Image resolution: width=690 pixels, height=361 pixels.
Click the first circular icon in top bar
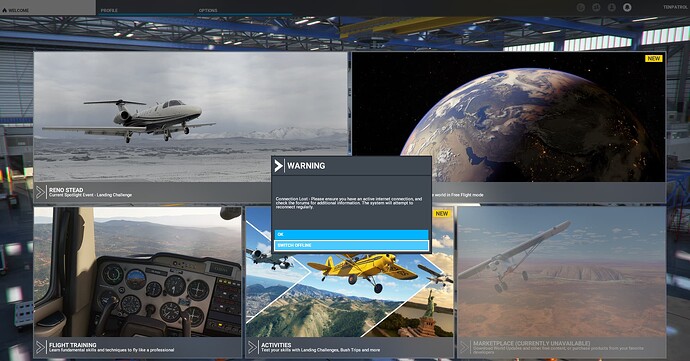coord(581,7)
